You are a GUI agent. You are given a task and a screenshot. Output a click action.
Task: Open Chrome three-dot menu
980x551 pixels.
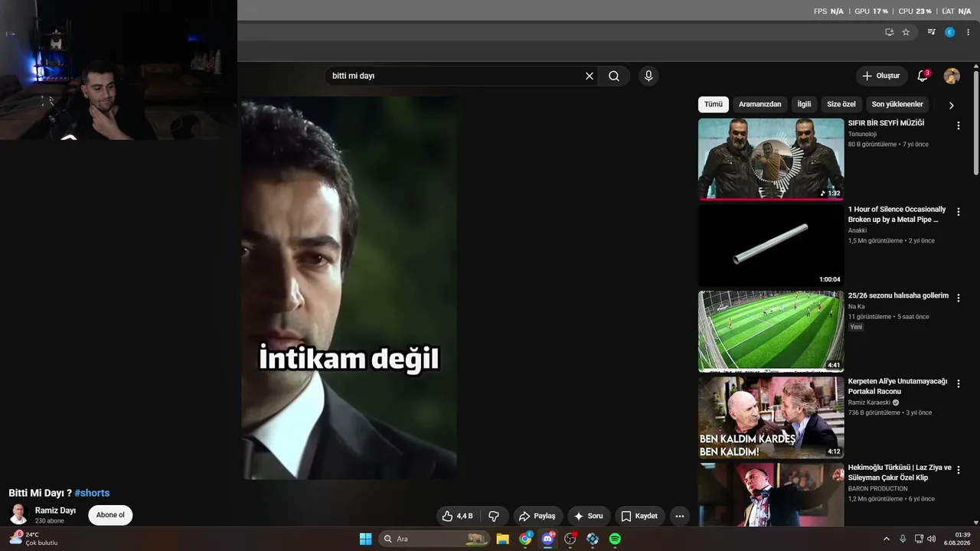click(x=969, y=32)
